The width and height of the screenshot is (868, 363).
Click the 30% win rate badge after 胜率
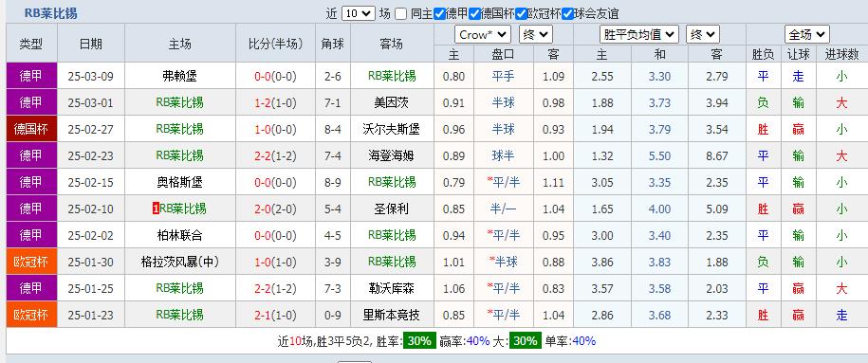419,341
